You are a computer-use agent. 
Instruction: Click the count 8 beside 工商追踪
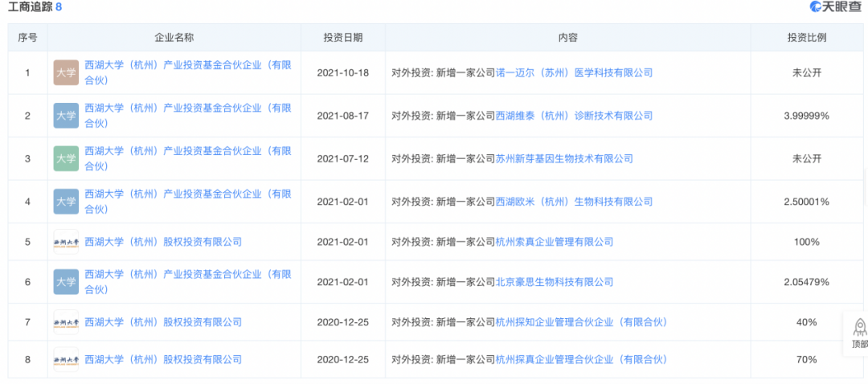(x=59, y=7)
